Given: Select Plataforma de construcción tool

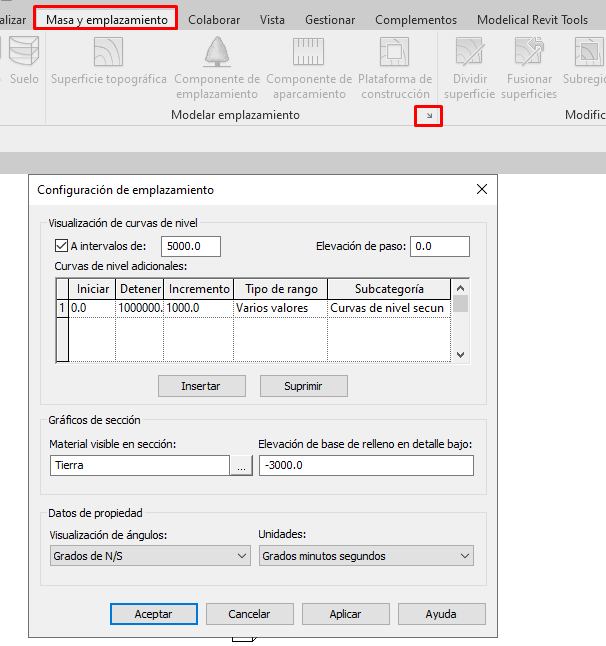Looking at the screenshot, I should point(395,68).
